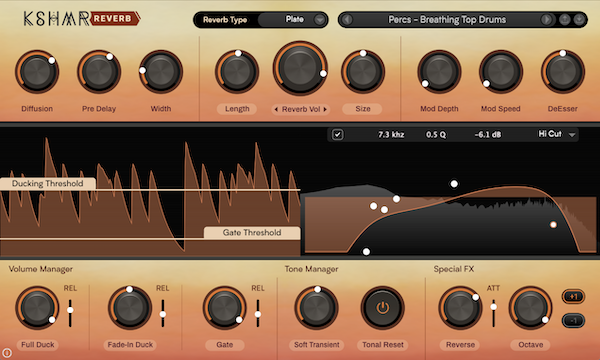Click the Gate label button
Image resolution: width=600 pixels, height=360 pixels.
(225, 345)
